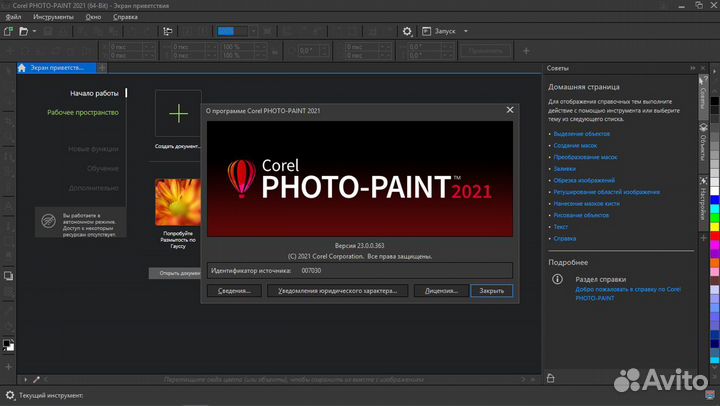Open the Текст help link
Screen dimensions: 720x406
point(560,227)
